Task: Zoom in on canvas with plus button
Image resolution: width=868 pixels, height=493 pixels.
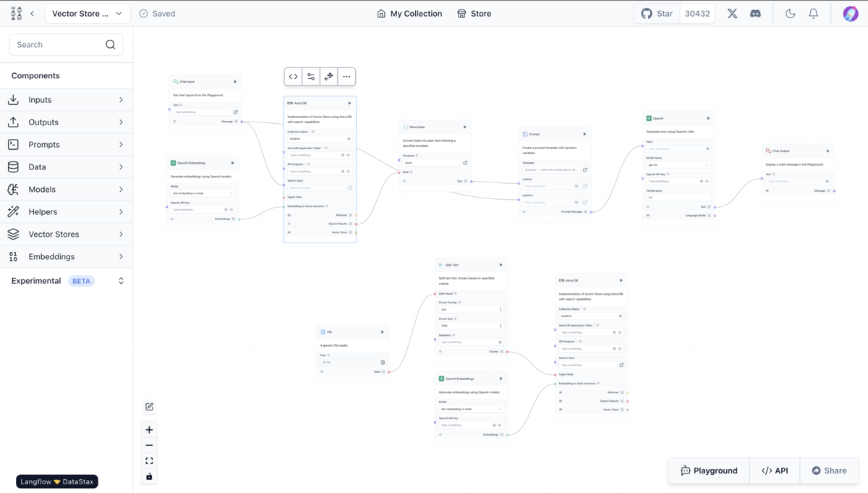Action: pyautogui.click(x=149, y=430)
